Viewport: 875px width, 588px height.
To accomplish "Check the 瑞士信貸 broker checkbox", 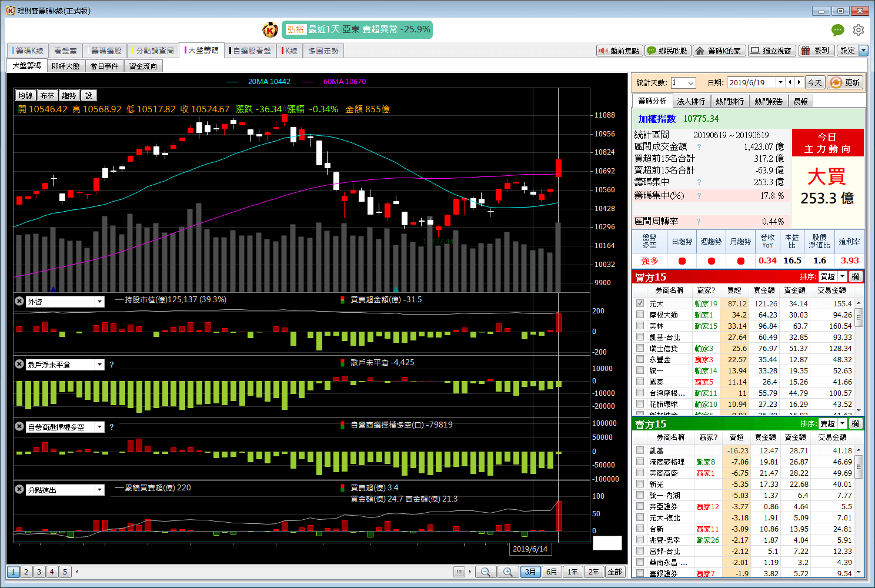I will (x=640, y=348).
